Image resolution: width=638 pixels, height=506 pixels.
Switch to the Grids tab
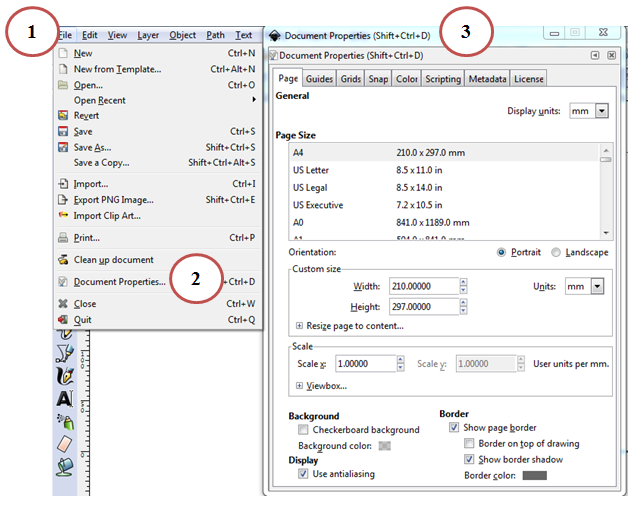pyautogui.click(x=351, y=79)
